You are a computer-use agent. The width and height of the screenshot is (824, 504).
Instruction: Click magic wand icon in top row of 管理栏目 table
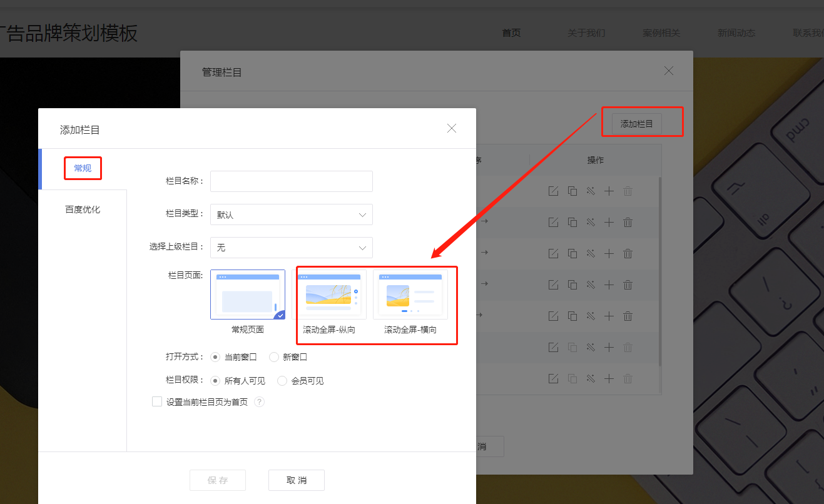point(590,191)
